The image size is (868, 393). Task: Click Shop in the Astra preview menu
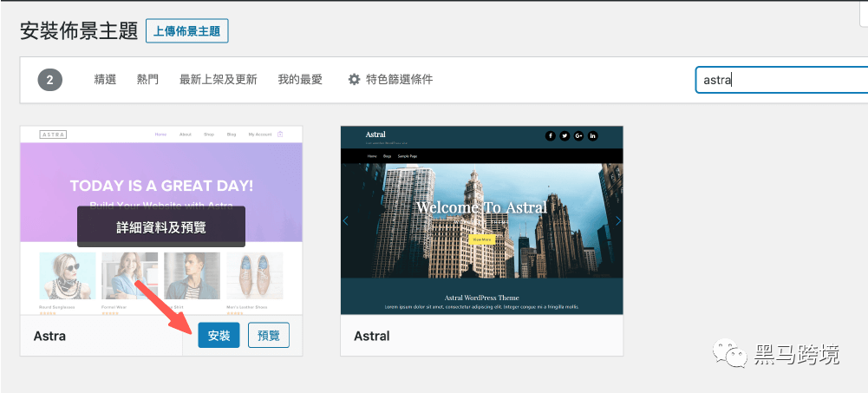209,134
